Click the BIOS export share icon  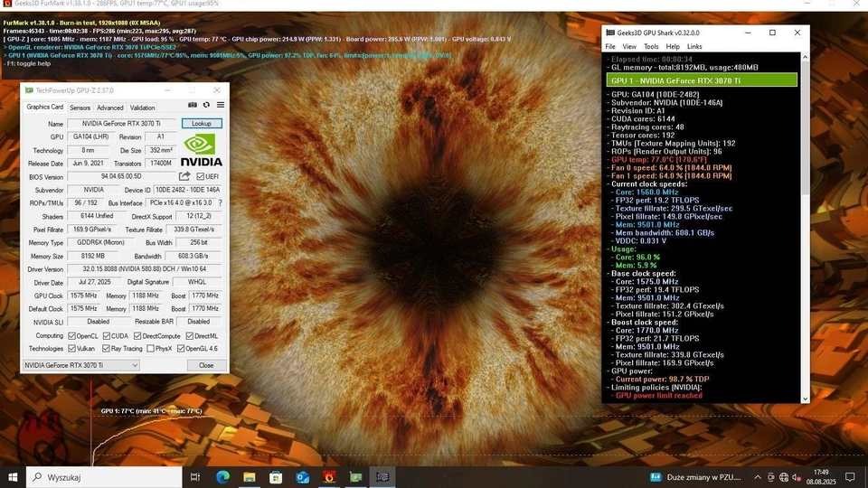[184, 176]
